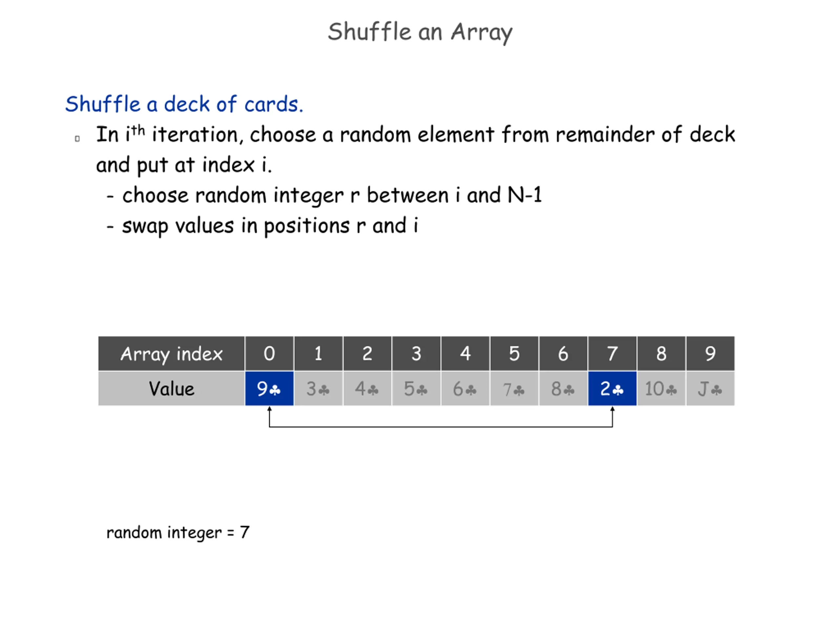Click the "Array index" row label
The height and width of the screenshot is (630, 840).
tap(171, 353)
